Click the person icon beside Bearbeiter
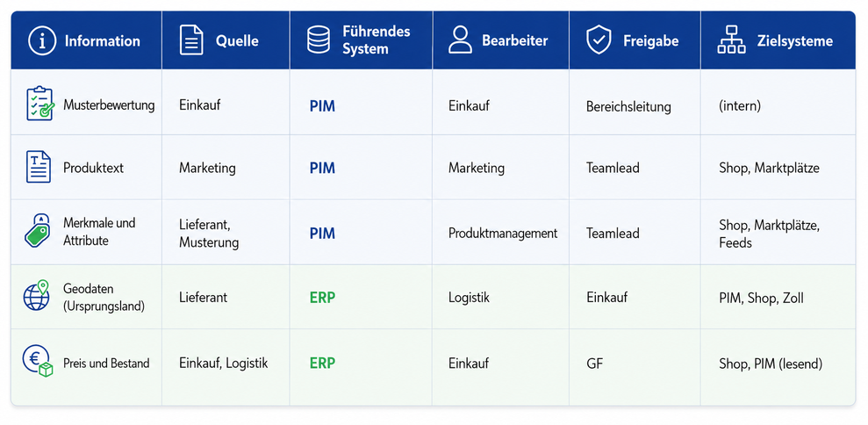 pos(460,40)
